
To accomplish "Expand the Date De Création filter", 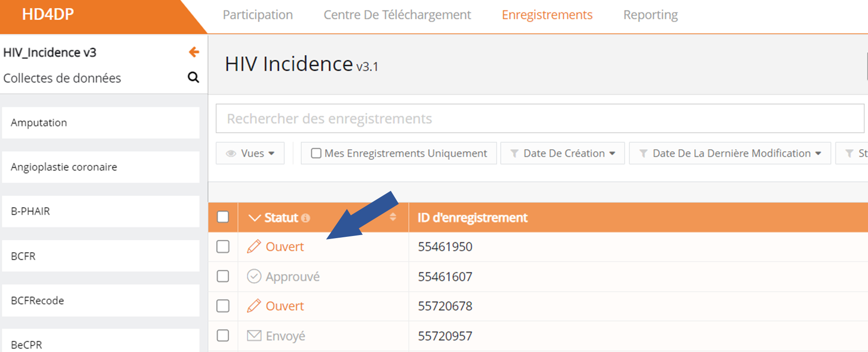I will pos(563,153).
